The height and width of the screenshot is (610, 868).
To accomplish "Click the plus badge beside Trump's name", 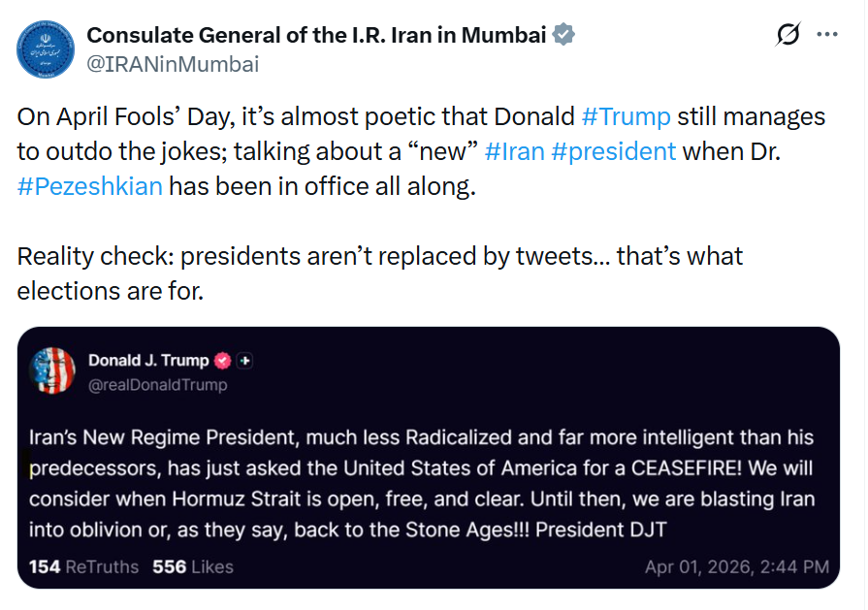I will (245, 361).
